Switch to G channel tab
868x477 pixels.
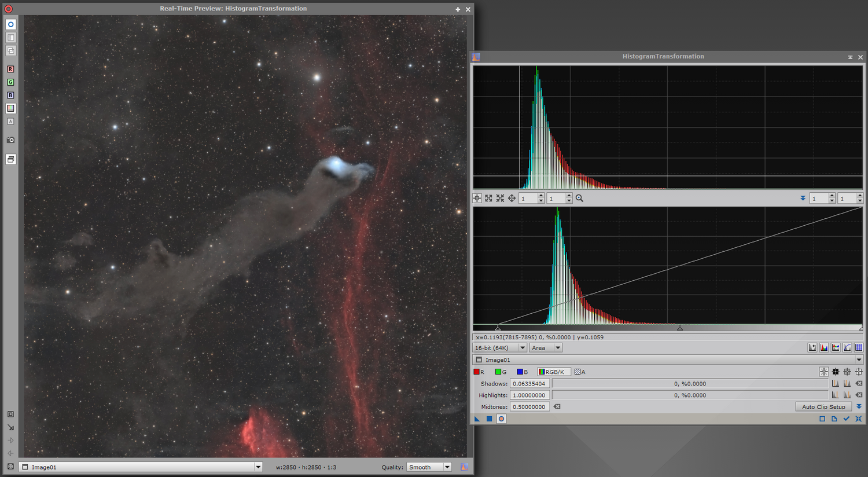point(501,372)
